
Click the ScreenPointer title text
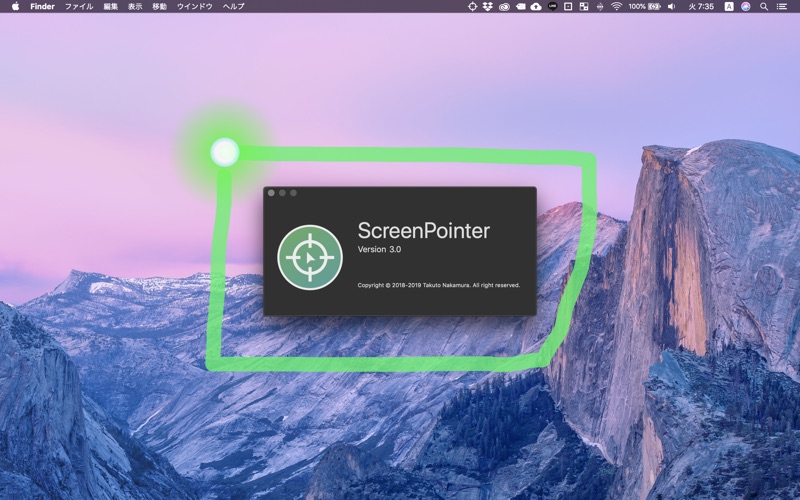point(423,231)
